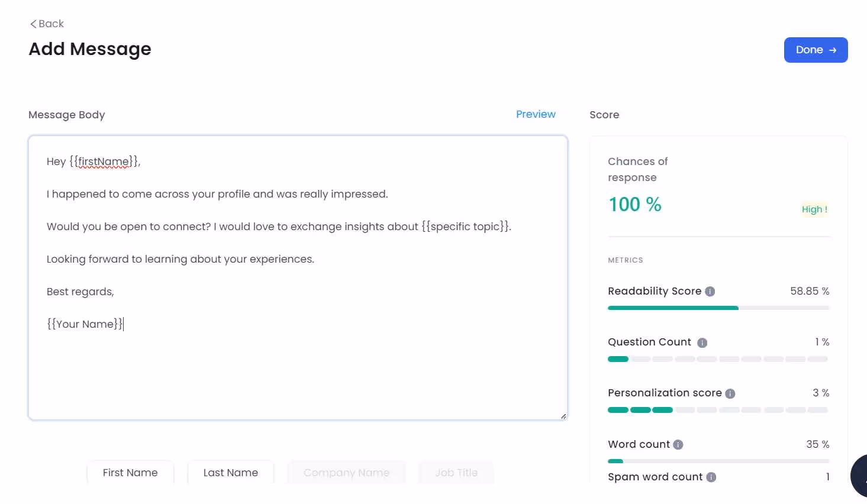Viewport: 867px width, 504px height.
Task: Open the chat widget in bottom right corner
Action: coord(860,475)
